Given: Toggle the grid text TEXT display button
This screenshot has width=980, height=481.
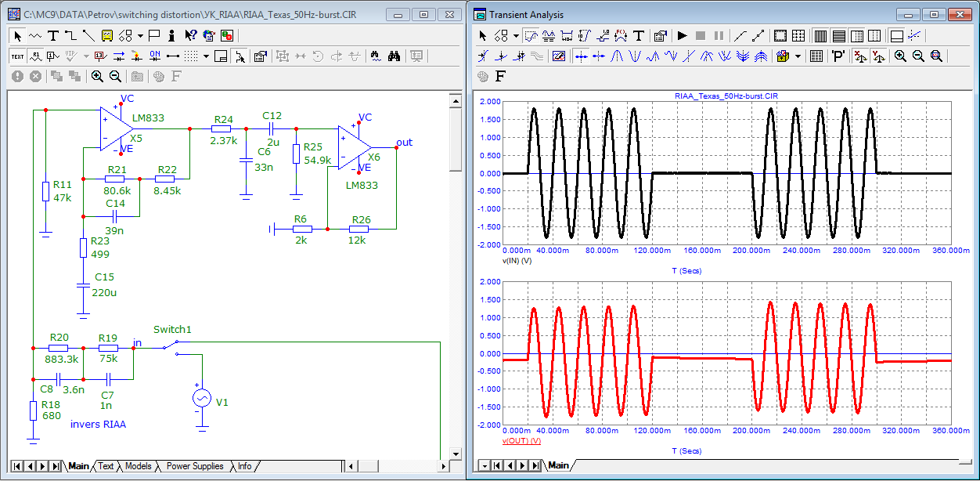Looking at the screenshot, I should point(18,56).
